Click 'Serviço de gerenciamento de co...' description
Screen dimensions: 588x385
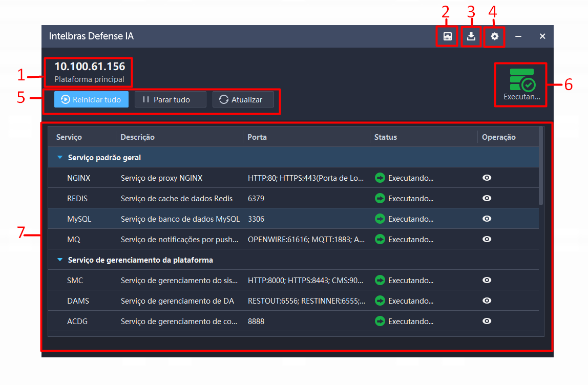[x=179, y=322]
